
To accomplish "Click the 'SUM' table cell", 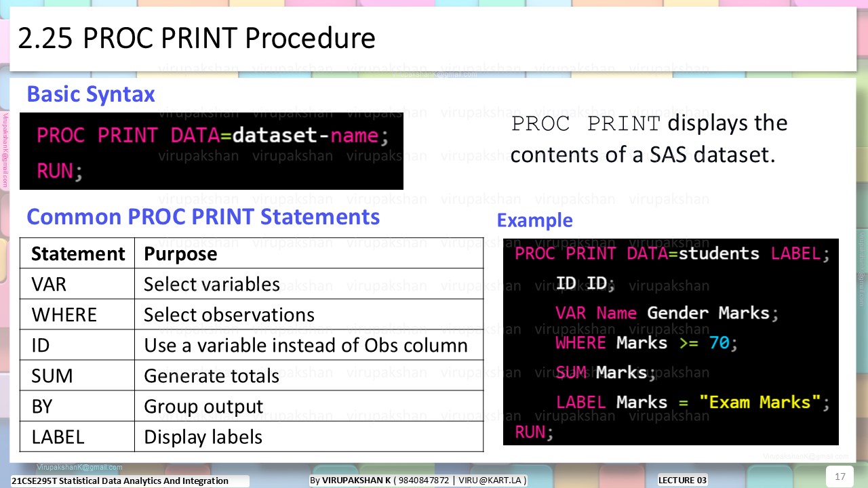I will pos(77,375).
